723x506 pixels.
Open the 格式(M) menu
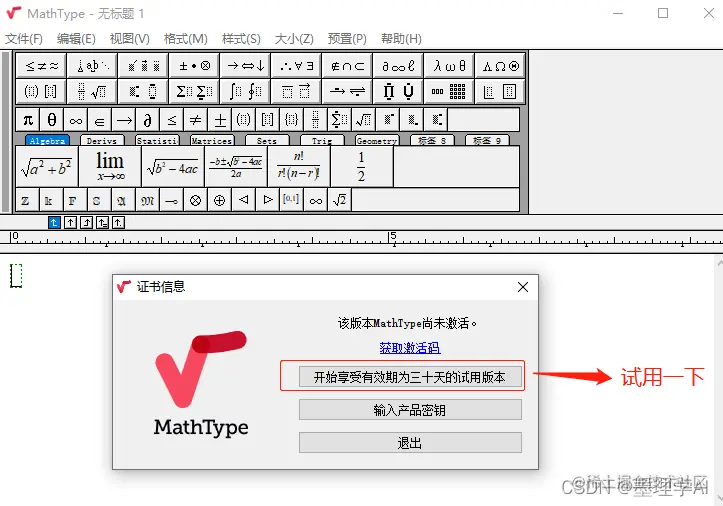point(186,39)
